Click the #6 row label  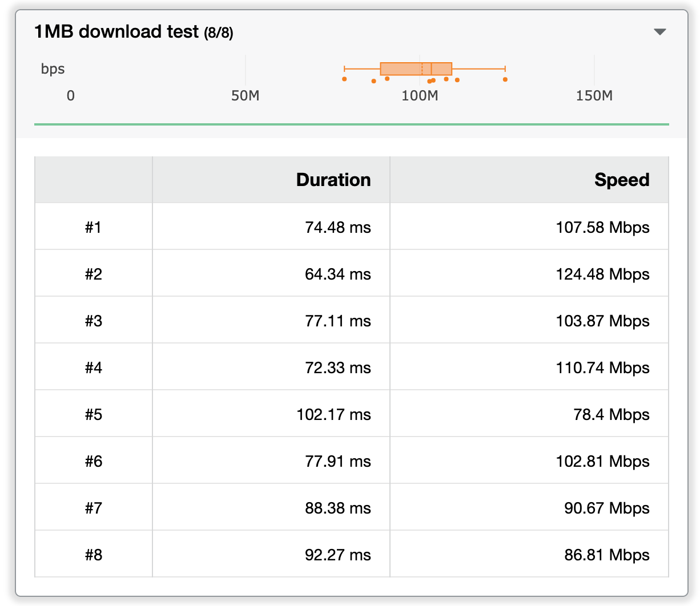point(94,461)
